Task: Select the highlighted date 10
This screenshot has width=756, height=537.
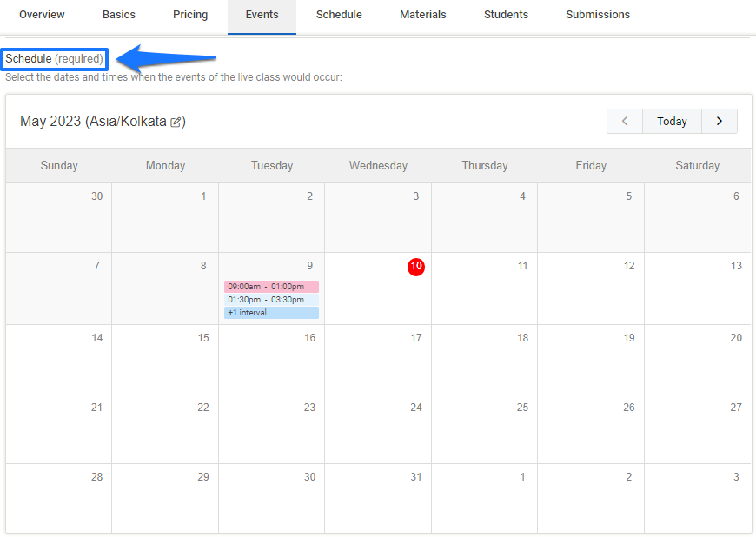Action: click(x=416, y=267)
